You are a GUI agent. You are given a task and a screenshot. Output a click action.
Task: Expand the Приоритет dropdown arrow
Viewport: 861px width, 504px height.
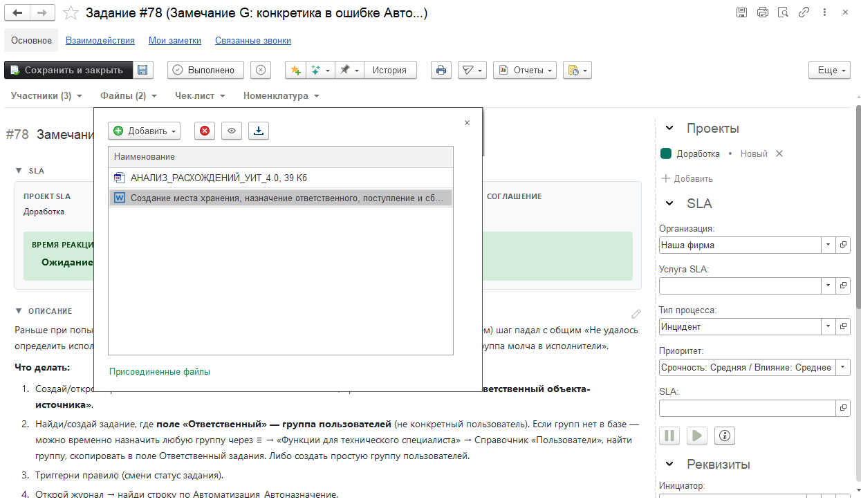(843, 367)
